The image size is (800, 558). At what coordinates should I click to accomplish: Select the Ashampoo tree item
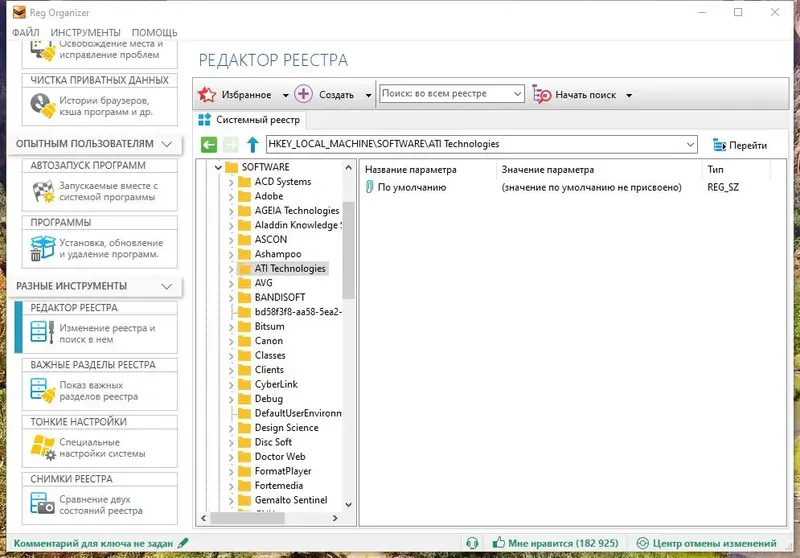[x=278, y=254]
